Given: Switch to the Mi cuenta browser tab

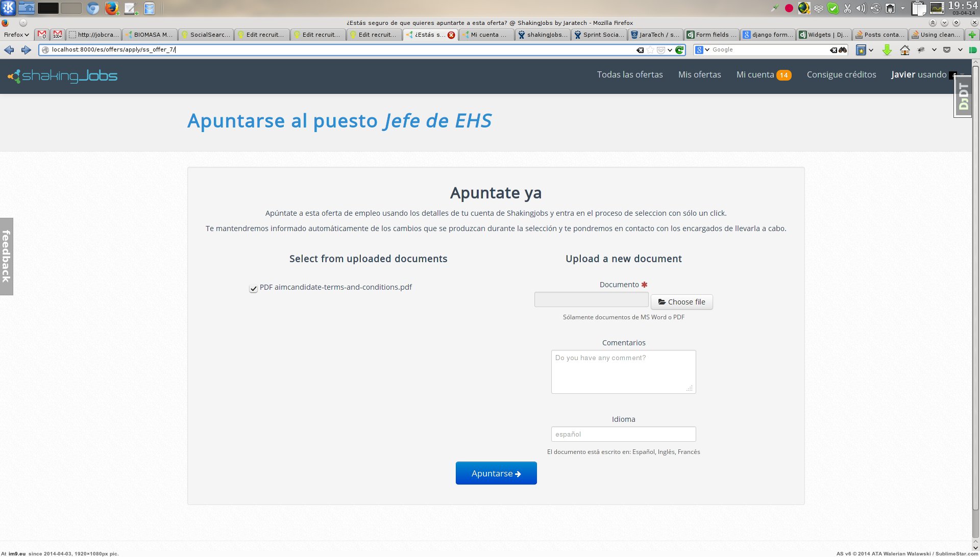Looking at the screenshot, I should click(486, 35).
